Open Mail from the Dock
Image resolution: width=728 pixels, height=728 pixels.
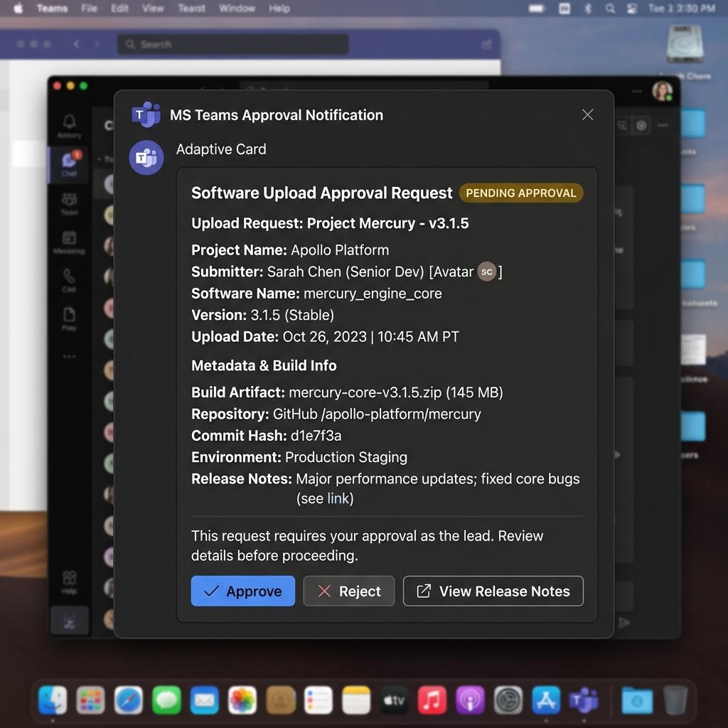(204, 700)
